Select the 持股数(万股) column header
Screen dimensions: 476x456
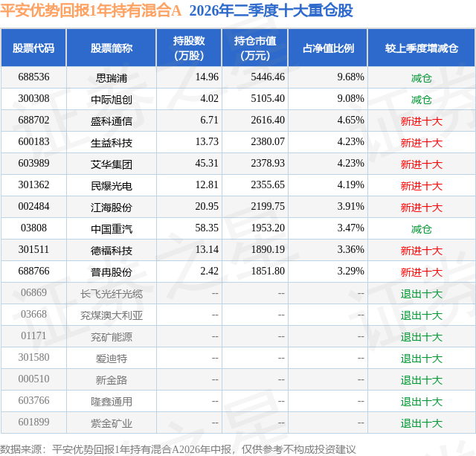click(189, 48)
